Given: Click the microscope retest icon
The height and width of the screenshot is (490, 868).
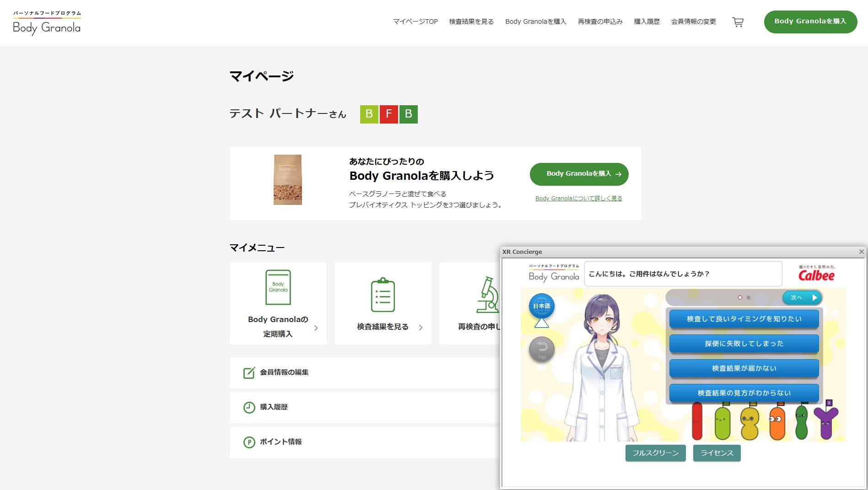Looking at the screenshot, I should click(488, 295).
